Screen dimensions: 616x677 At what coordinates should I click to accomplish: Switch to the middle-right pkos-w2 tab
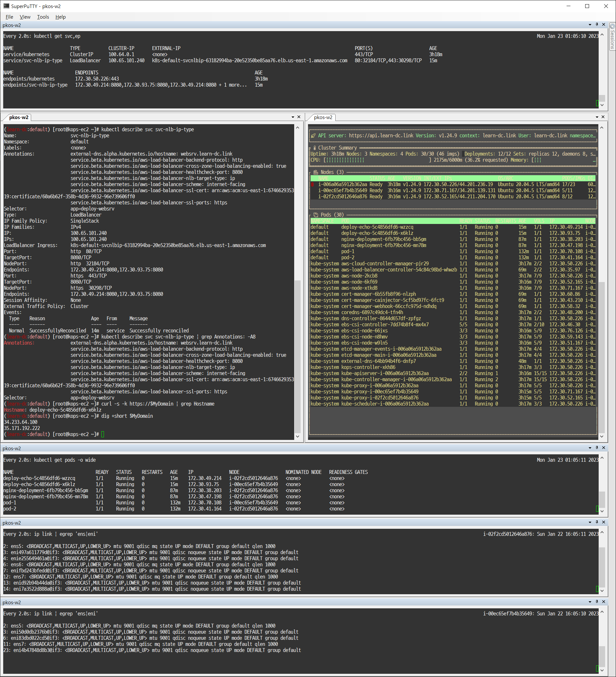(323, 117)
